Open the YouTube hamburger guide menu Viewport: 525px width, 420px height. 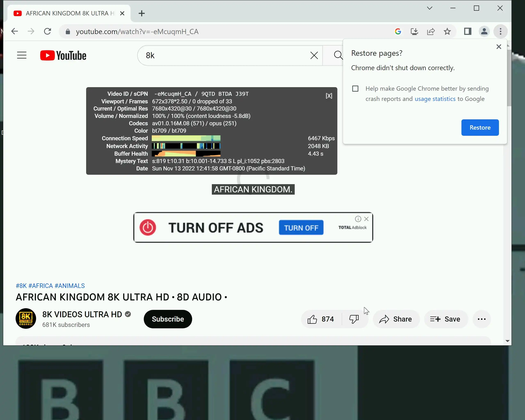point(22,55)
